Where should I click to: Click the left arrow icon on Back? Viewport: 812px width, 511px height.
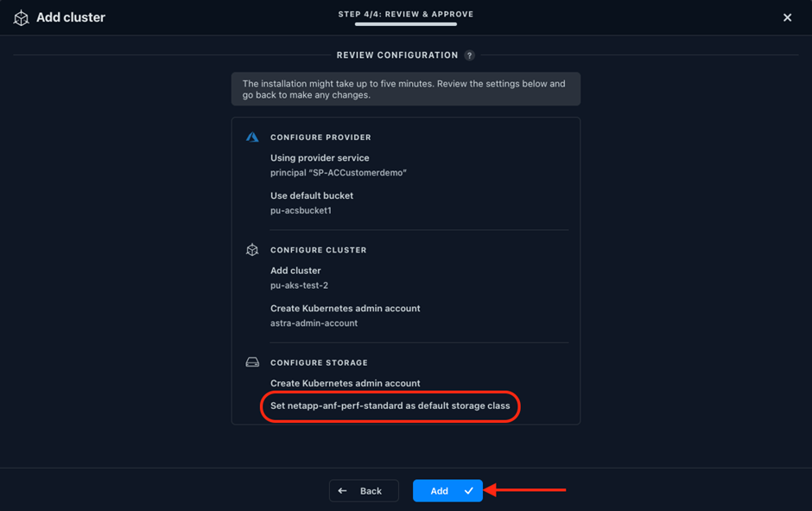click(x=342, y=491)
